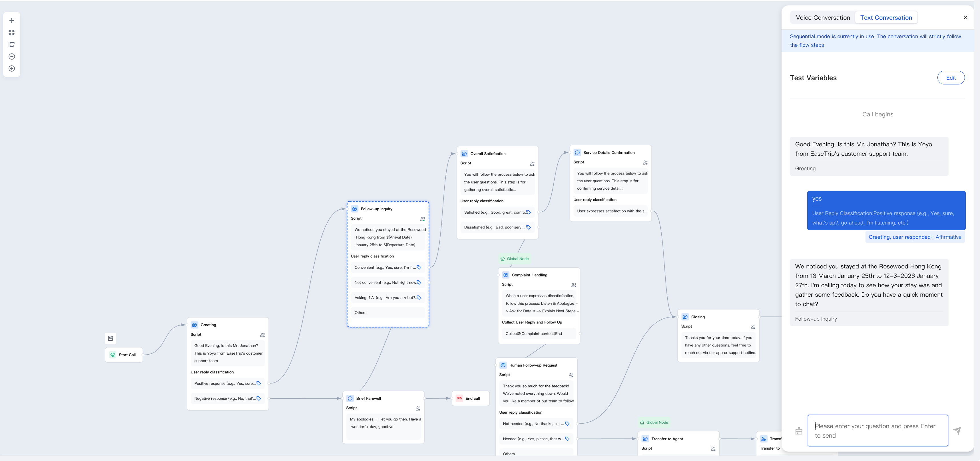This screenshot has height=461, width=980.
Task: Click the tag icon on the Convenient row
Action: [x=419, y=268]
